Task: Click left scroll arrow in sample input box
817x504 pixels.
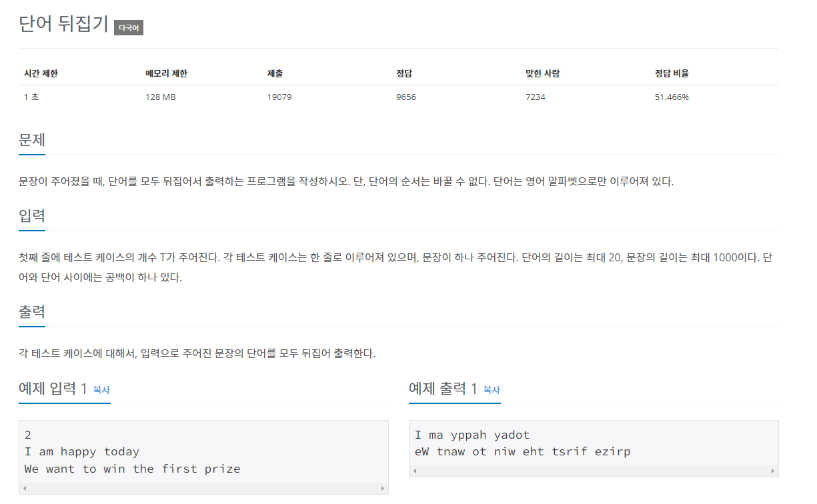Action: pyautogui.click(x=24, y=489)
